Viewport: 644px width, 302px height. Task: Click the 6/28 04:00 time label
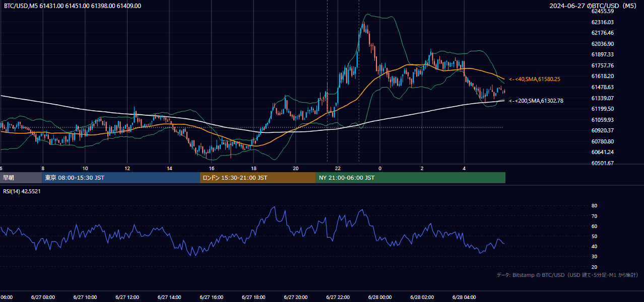coord(464,297)
